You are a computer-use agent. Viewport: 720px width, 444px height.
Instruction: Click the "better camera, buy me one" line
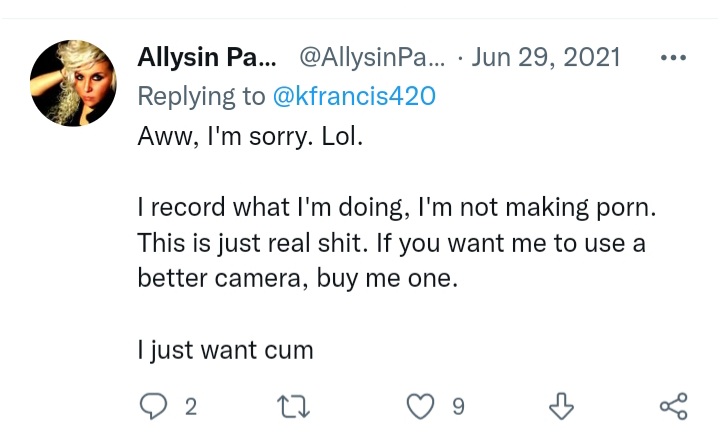pyautogui.click(x=298, y=278)
